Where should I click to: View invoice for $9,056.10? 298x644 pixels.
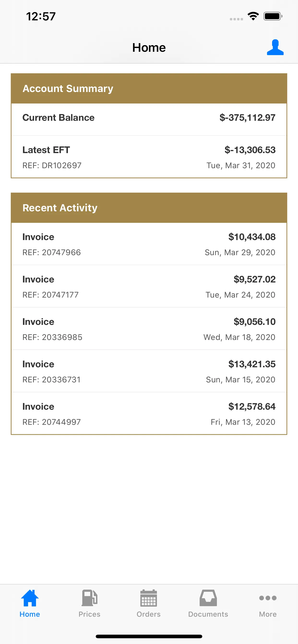click(149, 329)
